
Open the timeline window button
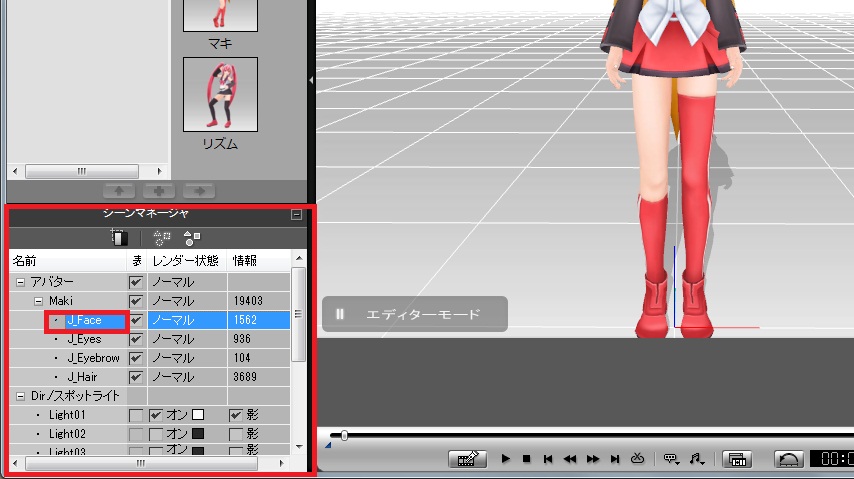pyautogui.click(x=737, y=459)
